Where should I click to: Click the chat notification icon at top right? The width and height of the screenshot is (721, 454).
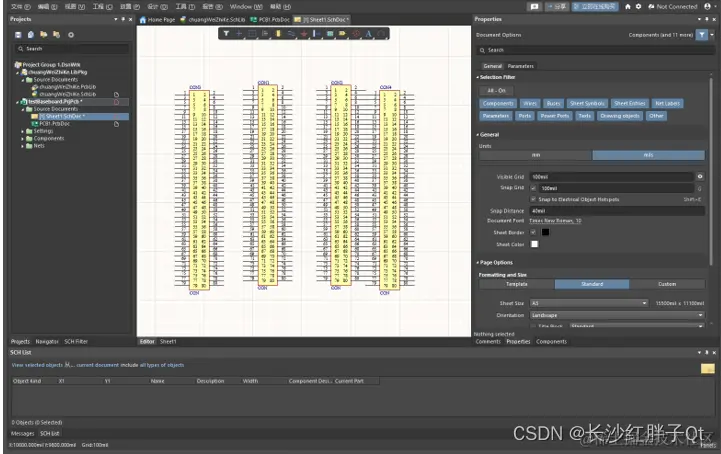click(x=534, y=6)
